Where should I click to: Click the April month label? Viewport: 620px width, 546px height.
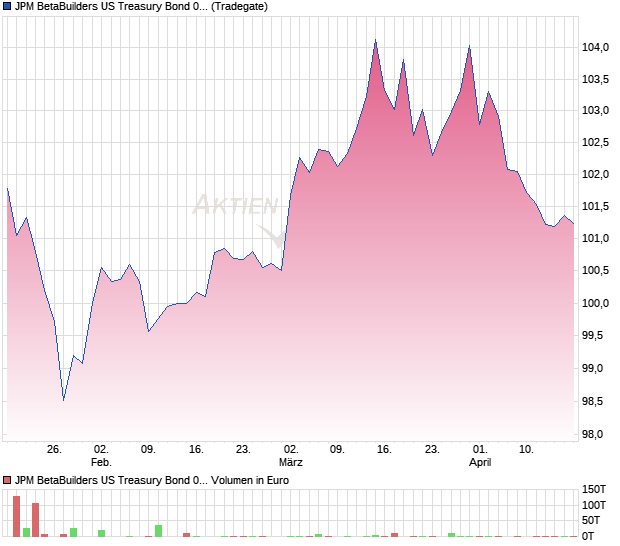480,462
